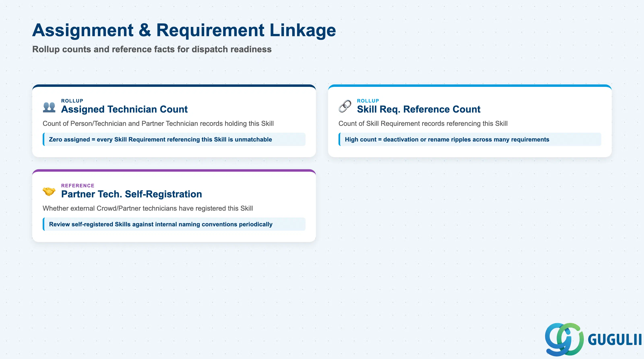The height and width of the screenshot is (359, 644).
Task: Select the 'Assignment & Requirement Linkage' title
Action: point(184,30)
